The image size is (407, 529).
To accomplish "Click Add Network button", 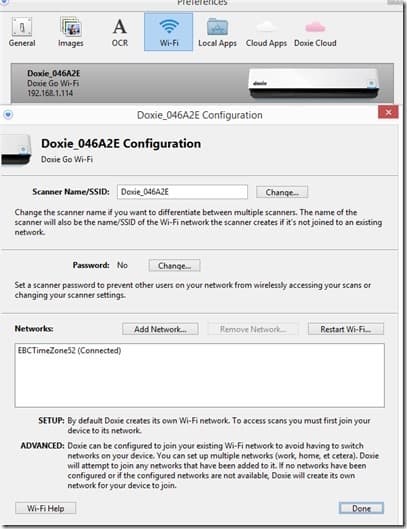I will click(160, 329).
